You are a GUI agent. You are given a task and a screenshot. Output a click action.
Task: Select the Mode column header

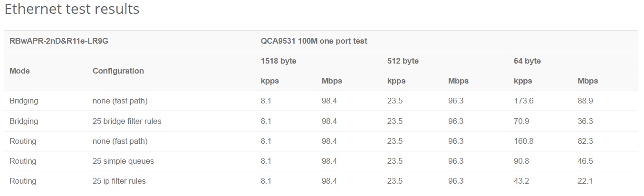tap(19, 71)
